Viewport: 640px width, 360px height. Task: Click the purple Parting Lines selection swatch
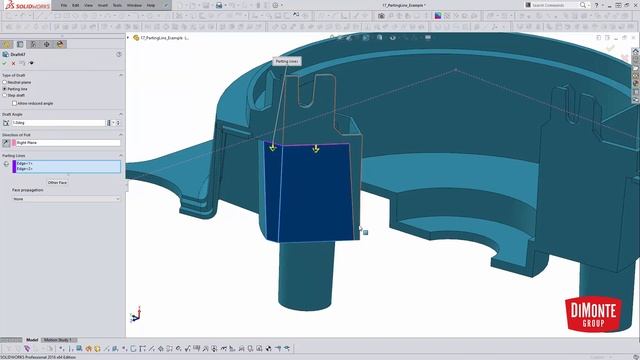tap(14, 167)
